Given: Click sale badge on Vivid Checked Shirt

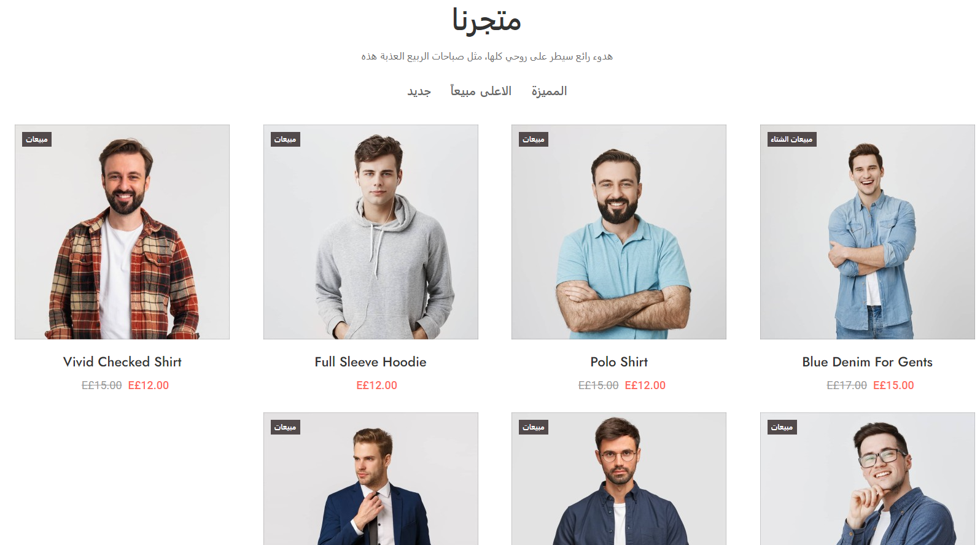Looking at the screenshot, I should tap(37, 139).
